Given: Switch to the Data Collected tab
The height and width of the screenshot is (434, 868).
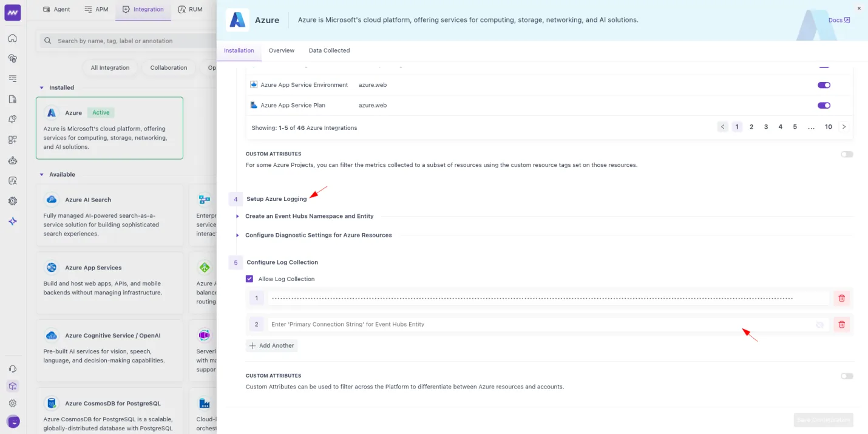Looking at the screenshot, I should [x=329, y=50].
